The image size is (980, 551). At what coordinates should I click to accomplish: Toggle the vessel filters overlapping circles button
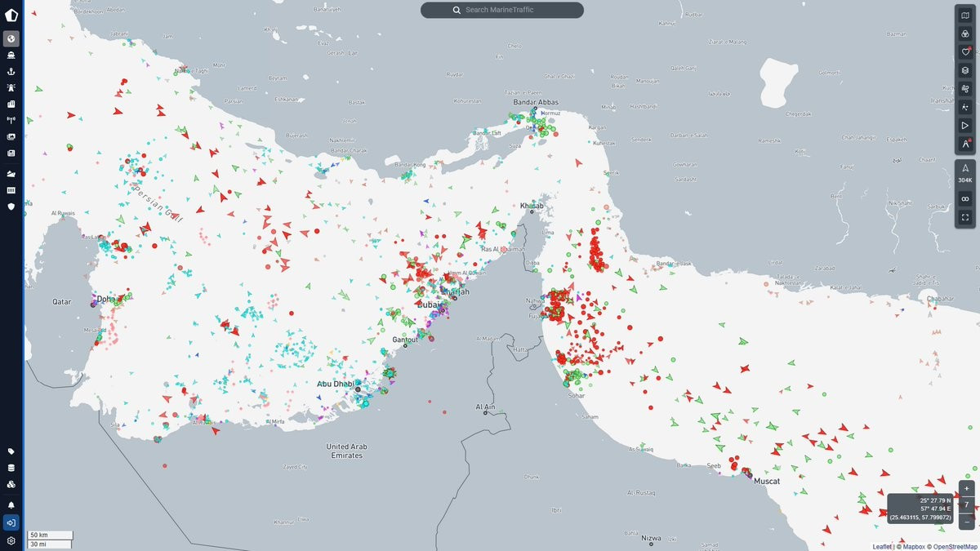(964, 33)
